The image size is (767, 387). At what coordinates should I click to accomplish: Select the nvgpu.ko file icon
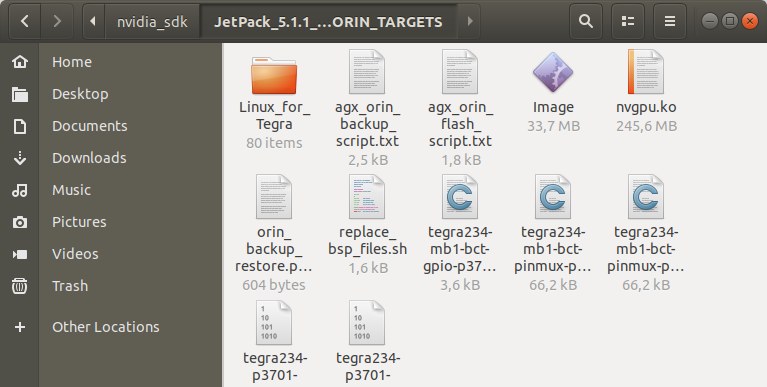pyautogui.click(x=646, y=71)
